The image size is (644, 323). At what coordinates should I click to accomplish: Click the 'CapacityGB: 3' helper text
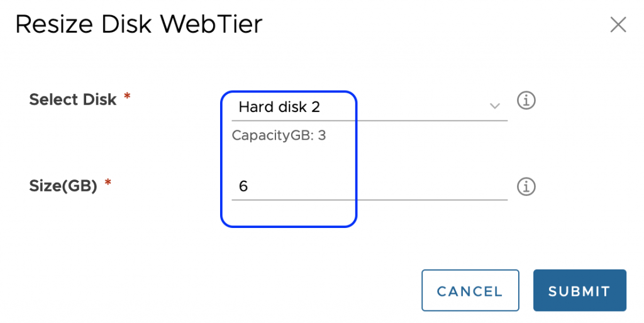pyautogui.click(x=279, y=135)
